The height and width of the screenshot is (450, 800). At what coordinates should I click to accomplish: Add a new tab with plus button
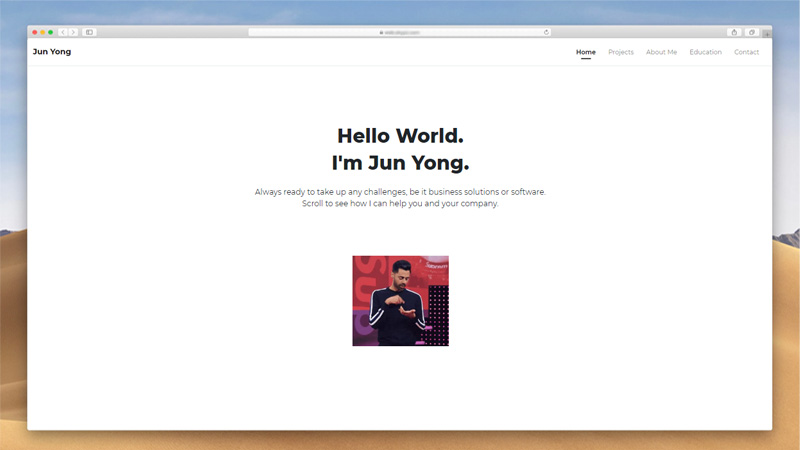(x=766, y=33)
